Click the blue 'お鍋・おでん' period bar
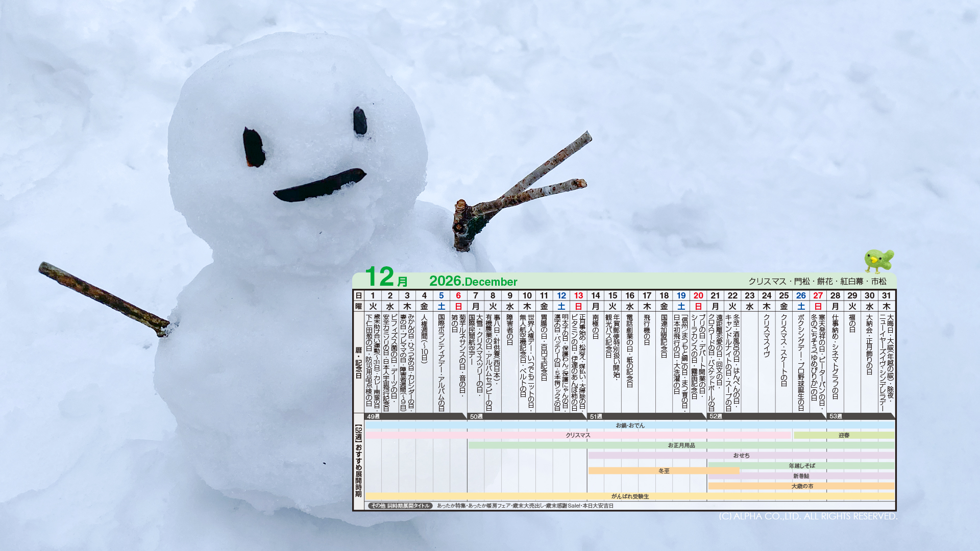Image resolution: width=980 pixels, height=551 pixels. point(630,425)
